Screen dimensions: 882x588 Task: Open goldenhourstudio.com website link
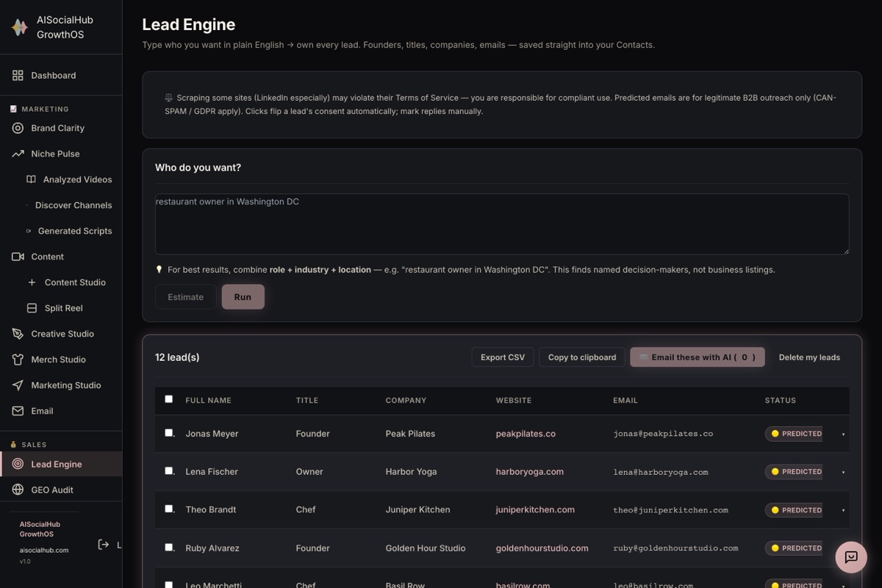542,548
